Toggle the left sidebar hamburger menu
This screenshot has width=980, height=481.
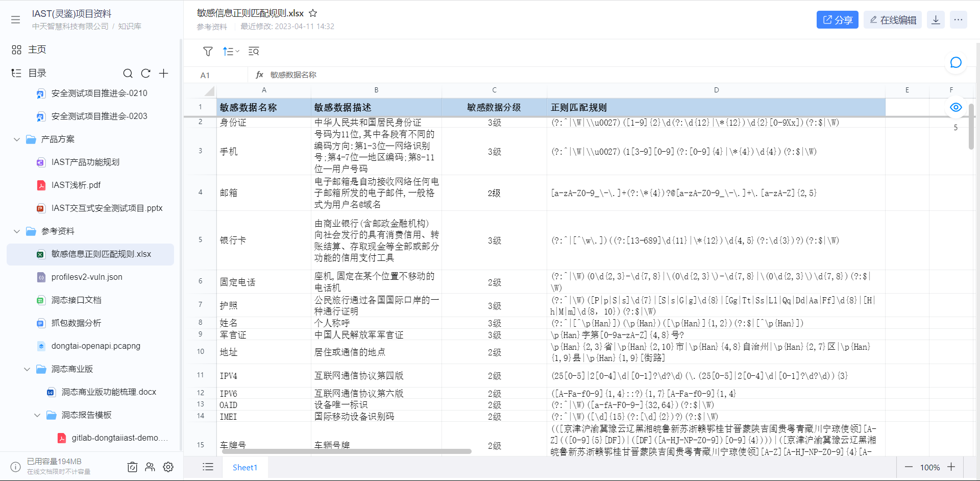click(x=15, y=20)
